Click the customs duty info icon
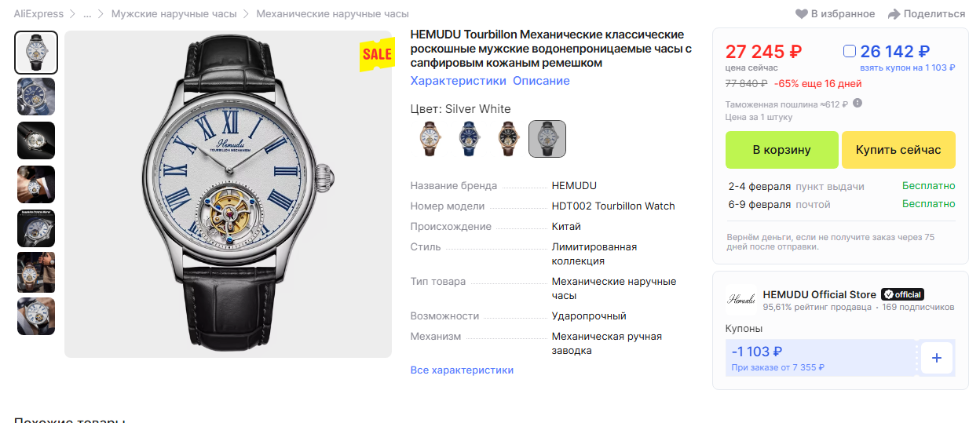This screenshot has height=423, width=980. coord(857,103)
